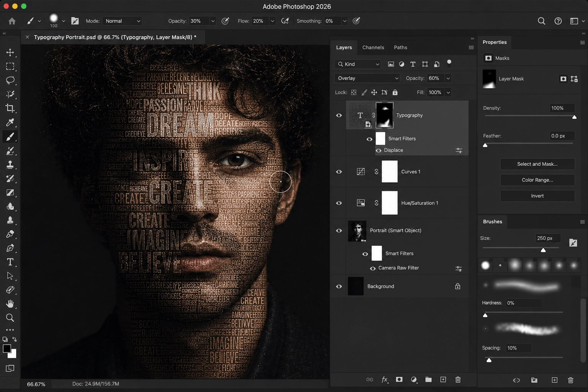Switch to the Channels tab
The image size is (588, 392).
[x=373, y=47]
